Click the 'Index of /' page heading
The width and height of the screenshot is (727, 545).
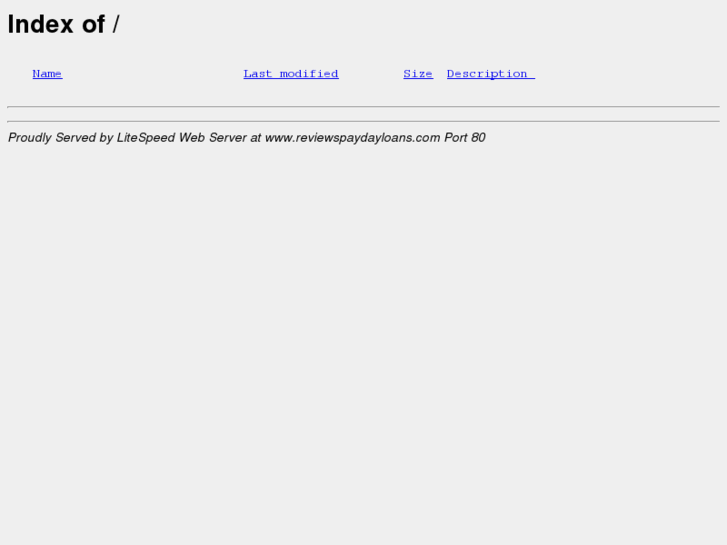[x=64, y=24]
